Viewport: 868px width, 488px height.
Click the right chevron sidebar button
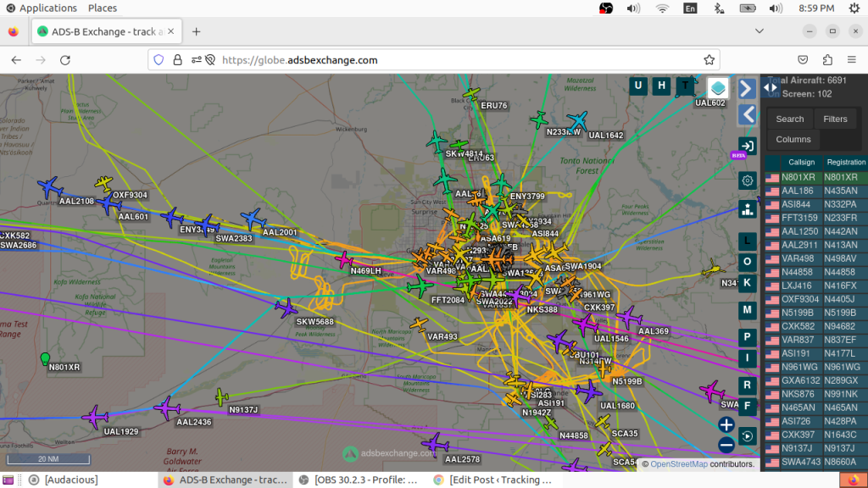click(747, 88)
